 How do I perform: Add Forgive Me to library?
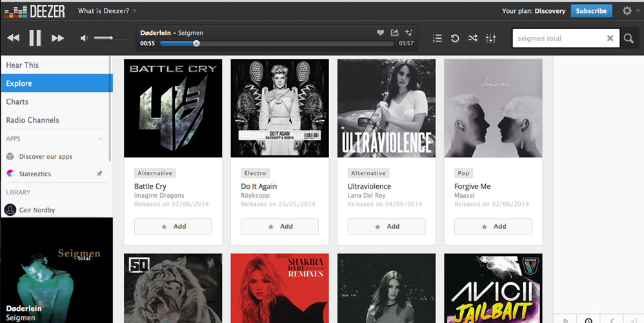[x=493, y=227]
